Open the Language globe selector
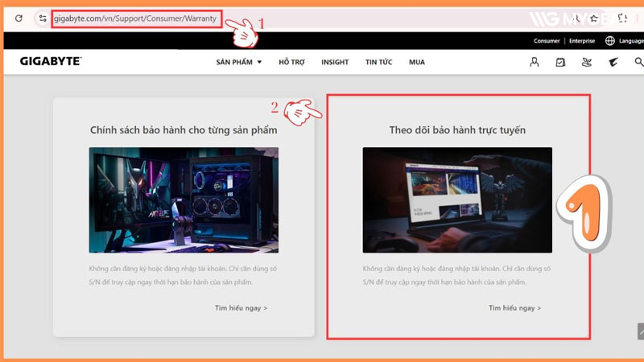The image size is (644, 362). [625, 41]
